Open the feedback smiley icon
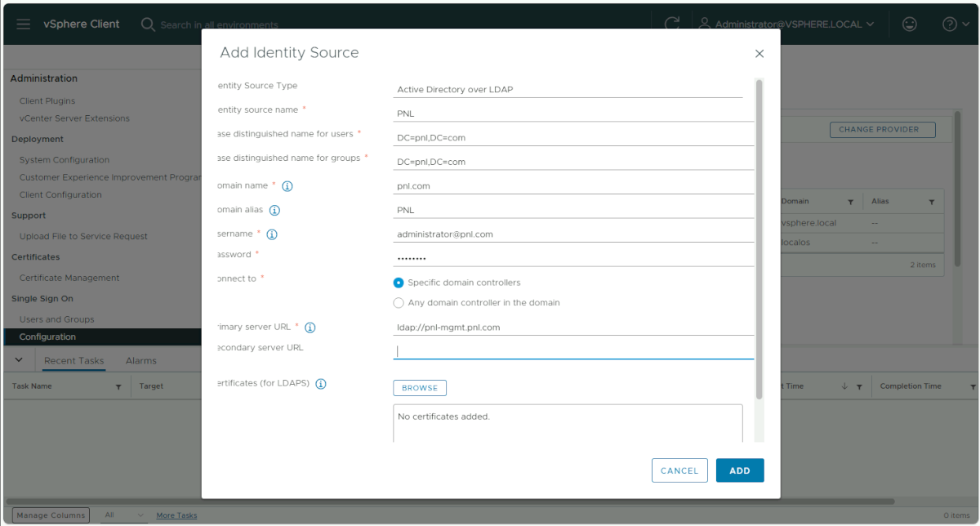The width and height of the screenshot is (980, 526). [909, 24]
